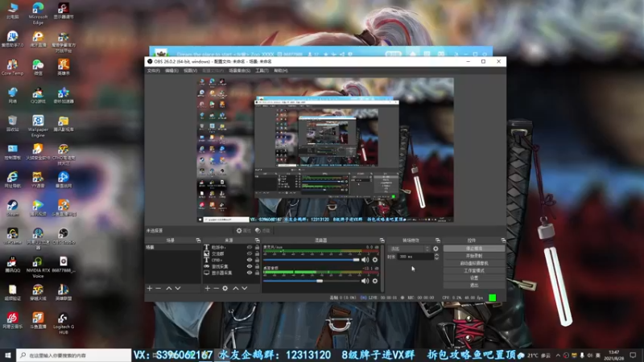The width and height of the screenshot is (644, 362).
Task: Select the CPHD text source row
Action: (232, 260)
